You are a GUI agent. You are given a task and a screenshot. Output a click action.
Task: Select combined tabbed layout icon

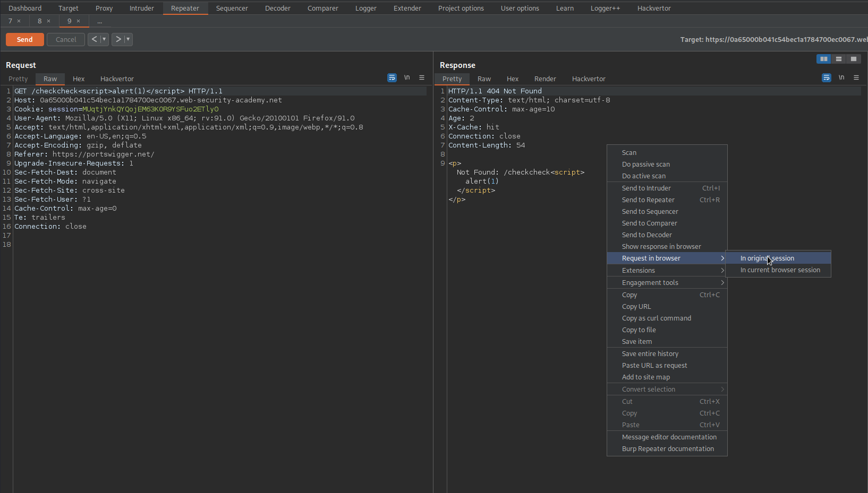[854, 59]
